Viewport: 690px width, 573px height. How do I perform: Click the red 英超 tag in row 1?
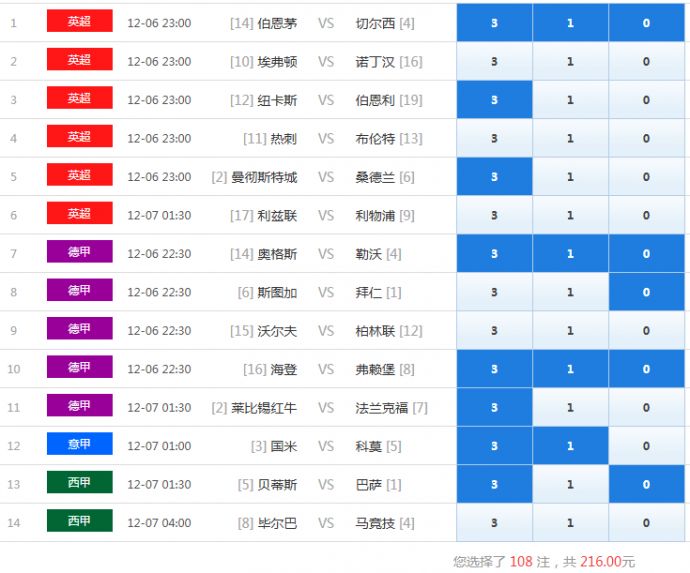(x=79, y=21)
